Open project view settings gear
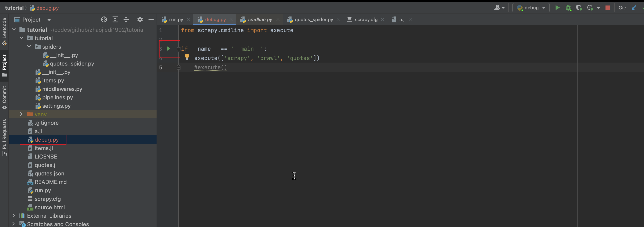644x227 pixels. pyautogui.click(x=140, y=19)
